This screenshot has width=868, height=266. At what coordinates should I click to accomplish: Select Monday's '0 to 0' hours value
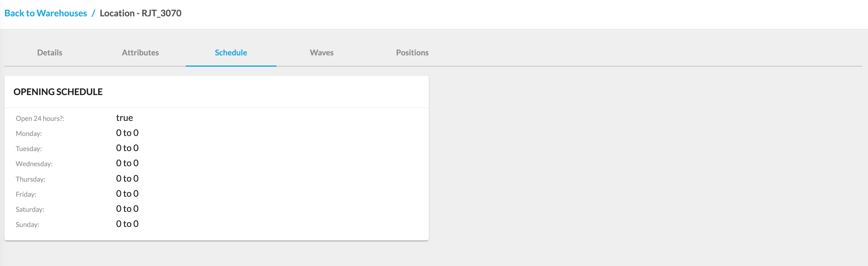click(x=127, y=133)
